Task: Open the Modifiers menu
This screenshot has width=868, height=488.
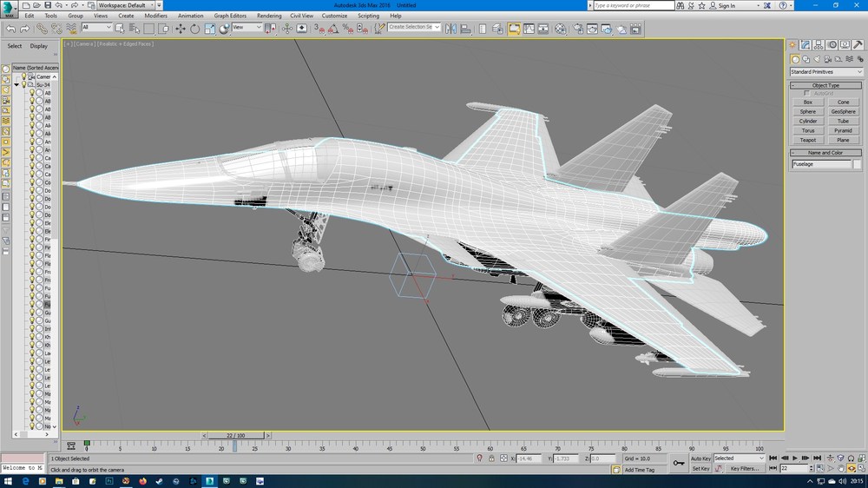Action: pyautogui.click(x=155, y=16)
